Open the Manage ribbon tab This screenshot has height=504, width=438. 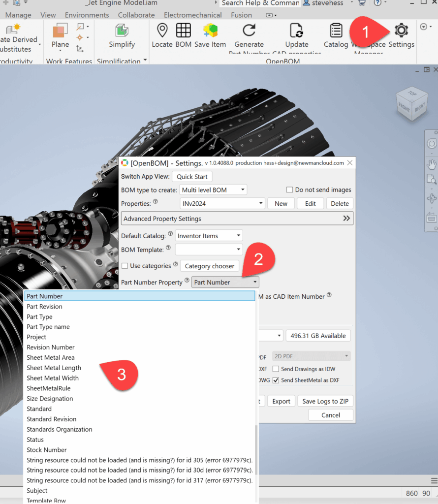tap(18, 15)
